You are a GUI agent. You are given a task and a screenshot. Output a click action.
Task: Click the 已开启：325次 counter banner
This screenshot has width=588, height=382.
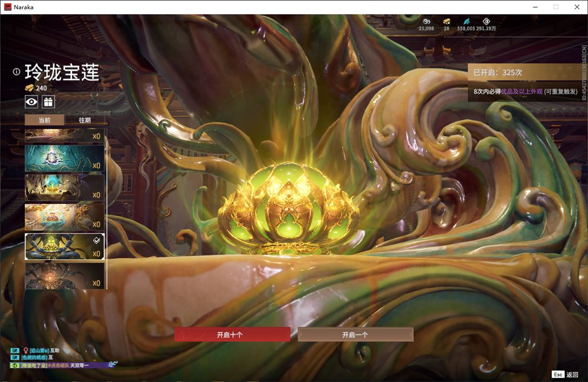tap(526, 72)
